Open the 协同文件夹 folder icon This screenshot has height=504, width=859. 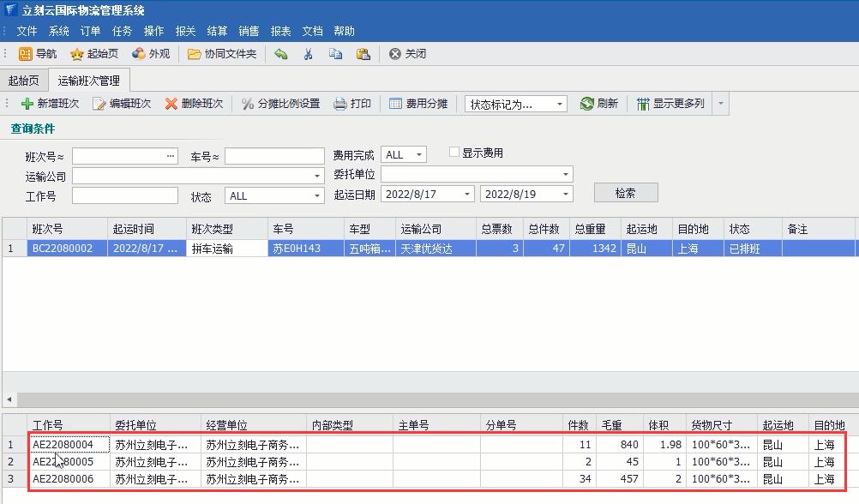click(x=195, y=54)
